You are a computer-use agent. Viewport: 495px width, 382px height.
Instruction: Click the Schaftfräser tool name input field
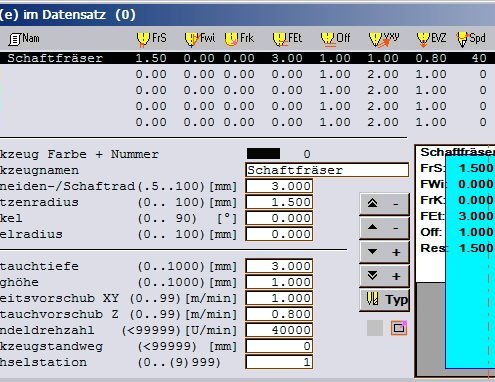(327, 170)
